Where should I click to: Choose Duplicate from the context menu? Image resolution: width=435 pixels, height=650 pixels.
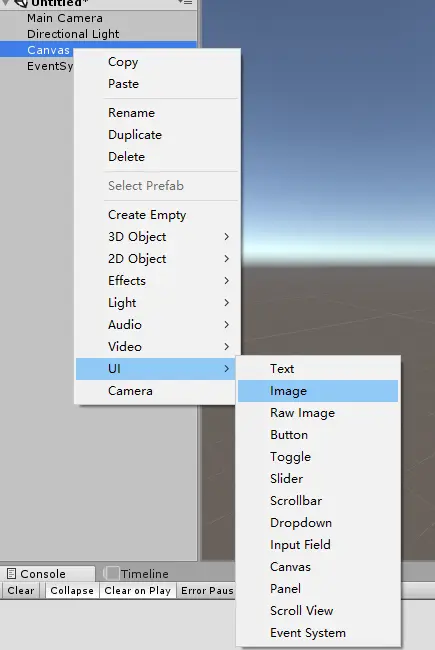[x=158, y=135]
